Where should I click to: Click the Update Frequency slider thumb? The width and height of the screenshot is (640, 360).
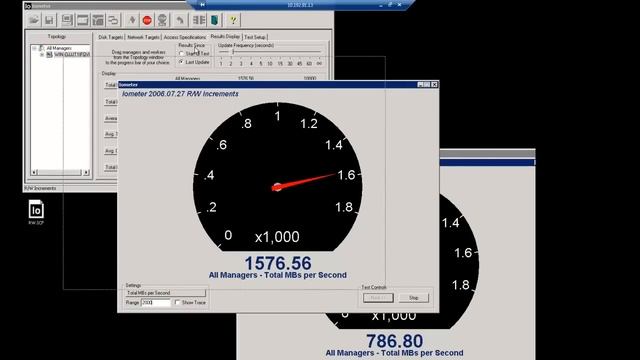point(233,52)
